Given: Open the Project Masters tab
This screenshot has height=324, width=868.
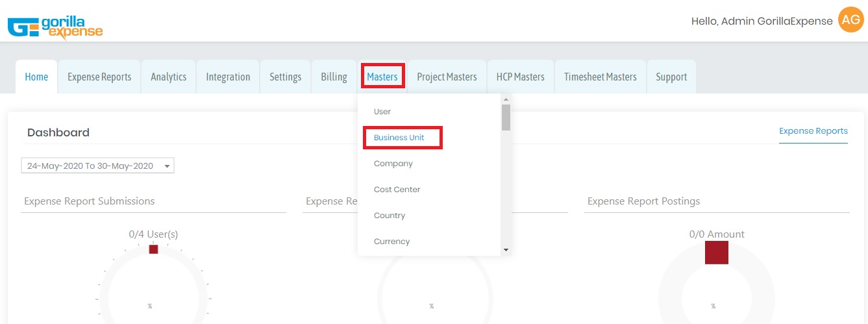Looking at the screenshot, I should [447, 77].
